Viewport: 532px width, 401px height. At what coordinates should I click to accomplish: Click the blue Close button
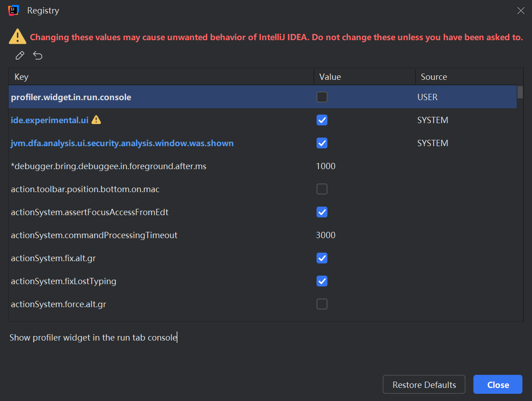click(x=498, y=384)
